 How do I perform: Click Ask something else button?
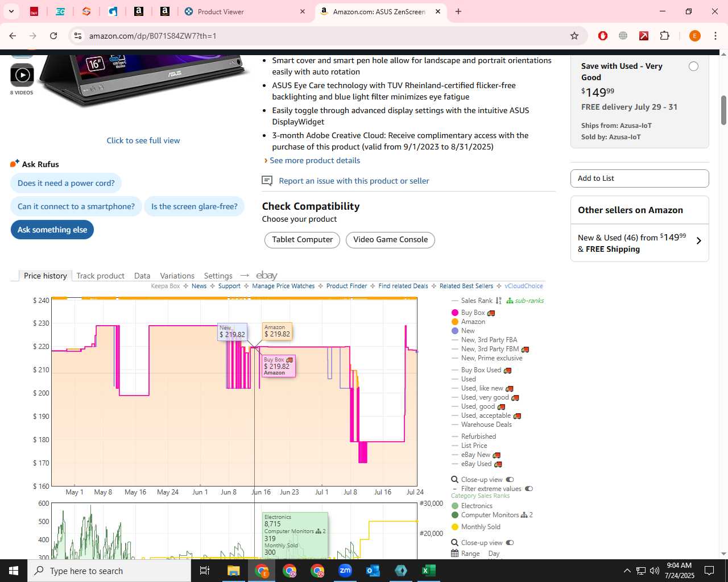(52, 230)
